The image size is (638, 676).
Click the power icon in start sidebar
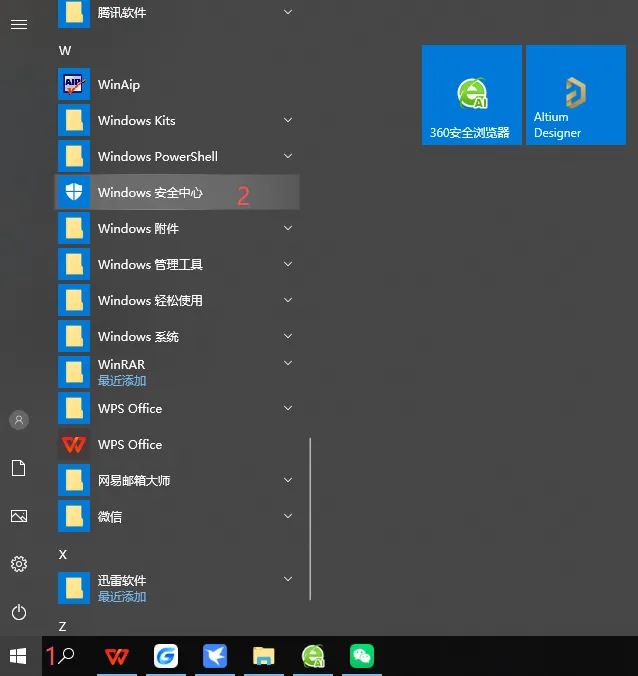tap(19, 612)
